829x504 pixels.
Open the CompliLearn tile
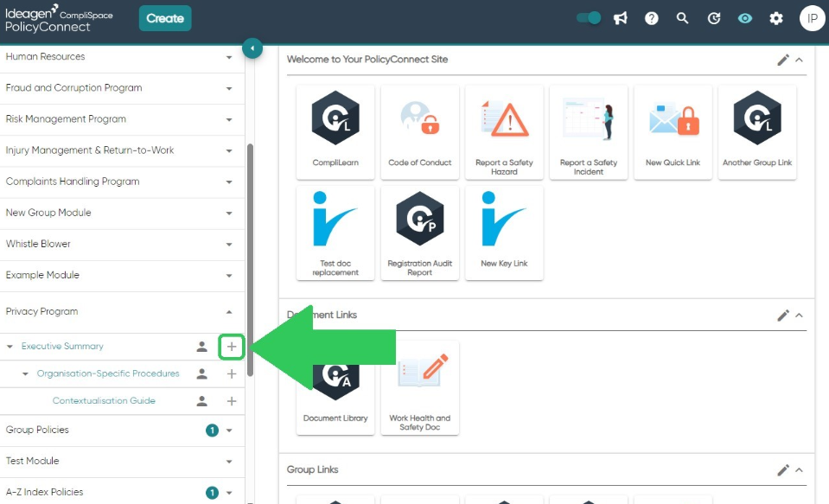pyautogui.click(x=335, y=132)
